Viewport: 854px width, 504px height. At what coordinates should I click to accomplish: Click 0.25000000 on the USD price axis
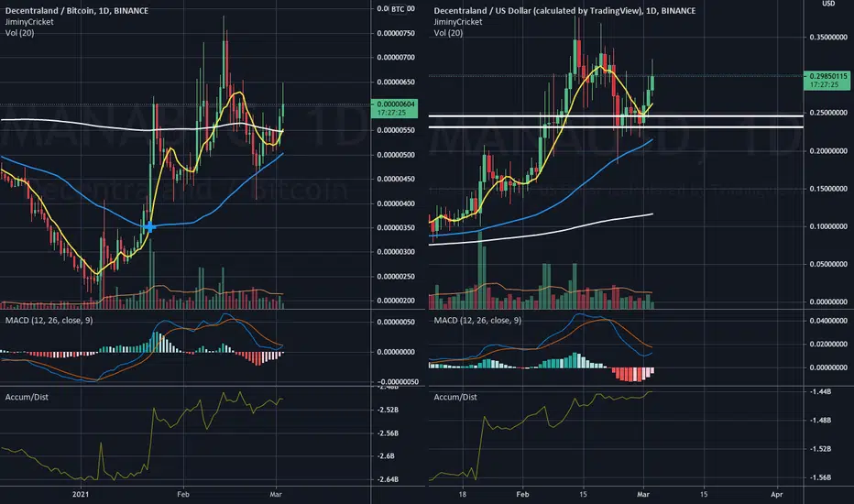[828, 113]
